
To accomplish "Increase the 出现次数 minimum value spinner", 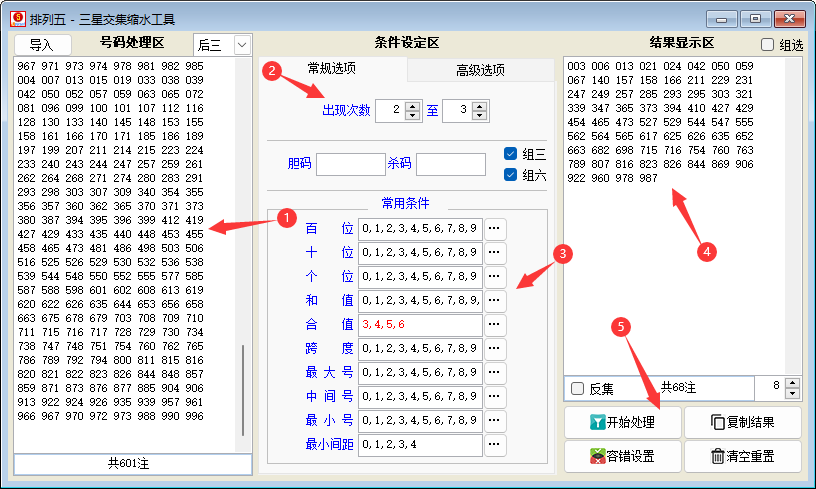I will click(x=413, y=106).
